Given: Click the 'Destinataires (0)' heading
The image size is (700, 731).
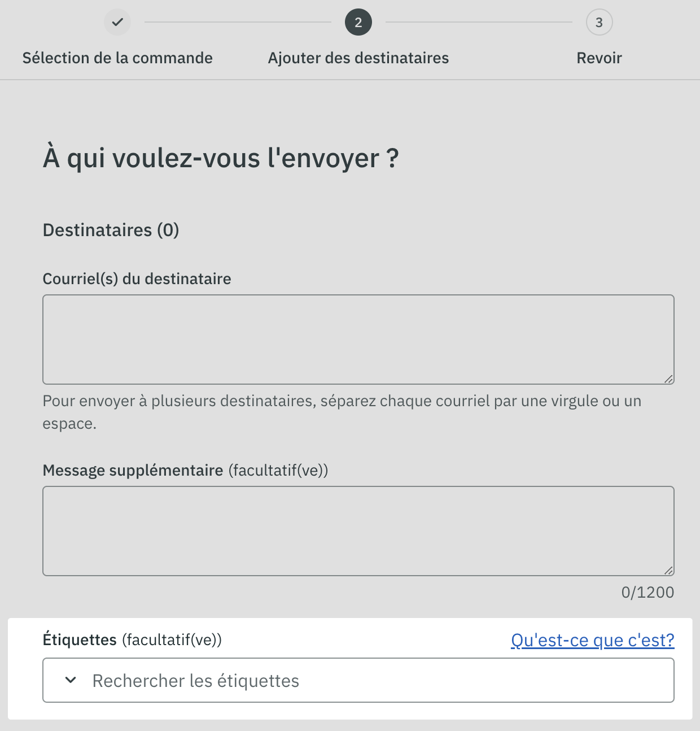Looking at the screenshot, I should (111, 230).
